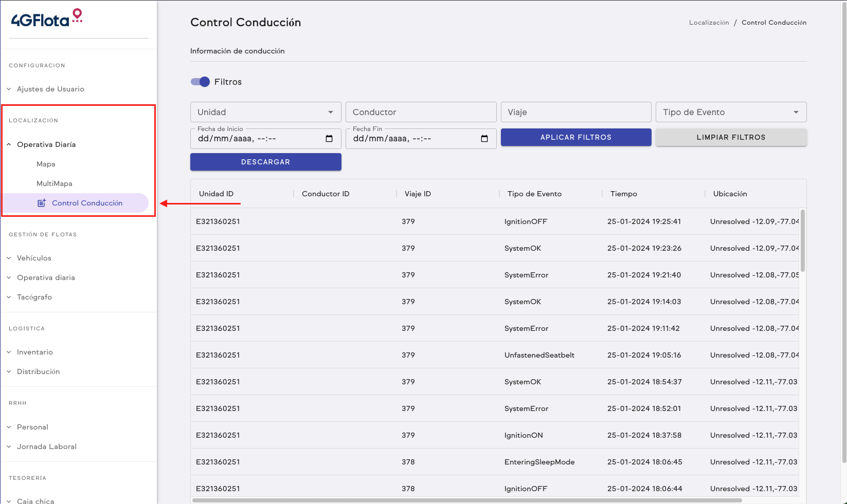The image size is (847, 504).
Task: Sort by the Tiempo column header
Action: click(x=623, y=194)
